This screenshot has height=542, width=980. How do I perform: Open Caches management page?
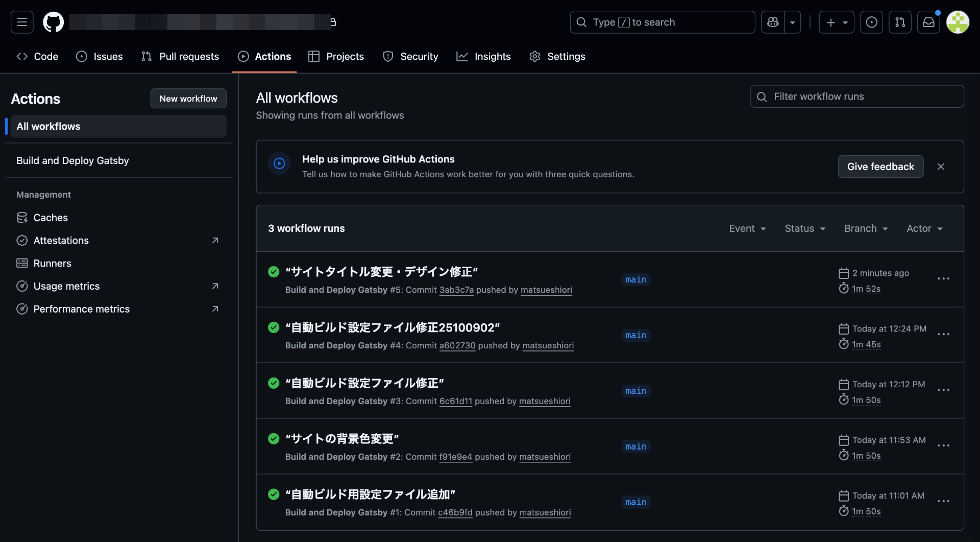[118, 218]
